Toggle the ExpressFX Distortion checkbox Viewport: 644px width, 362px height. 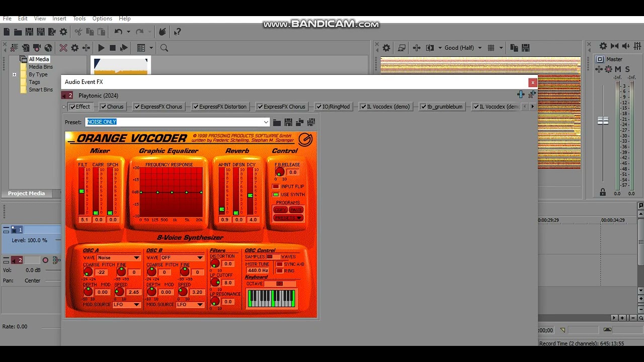click(x=195, y=107)
